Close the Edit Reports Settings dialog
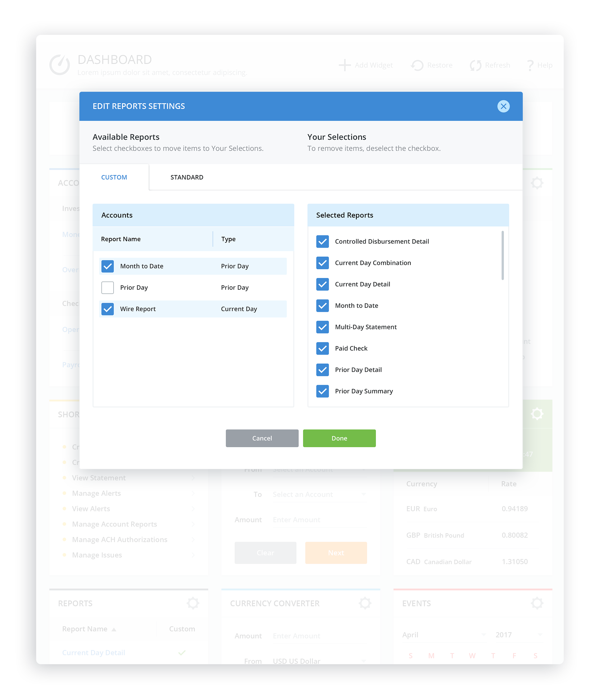 pyautogui.click(x=503, y=106)
